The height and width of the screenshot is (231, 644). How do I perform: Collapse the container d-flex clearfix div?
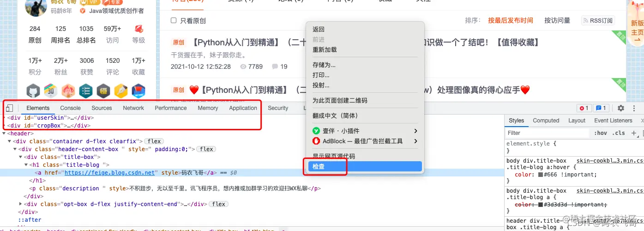click(10, 141)
